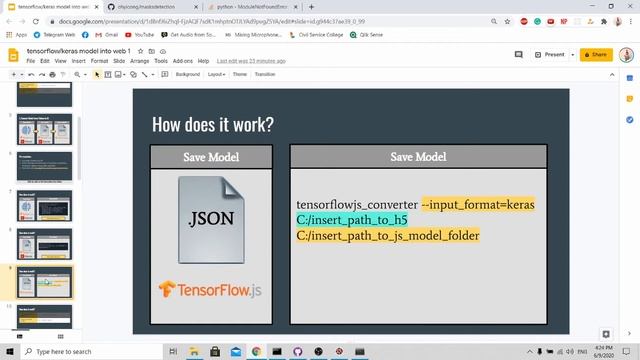The height and width of the screenshot is (360, 640).
Task: Open the Insert menu
Action: point(78,61)
